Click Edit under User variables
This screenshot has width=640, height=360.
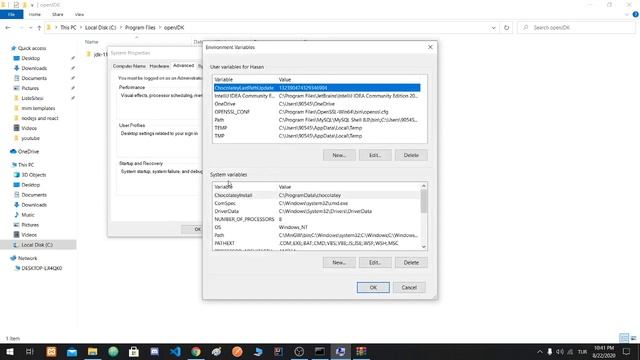[375, 155]
